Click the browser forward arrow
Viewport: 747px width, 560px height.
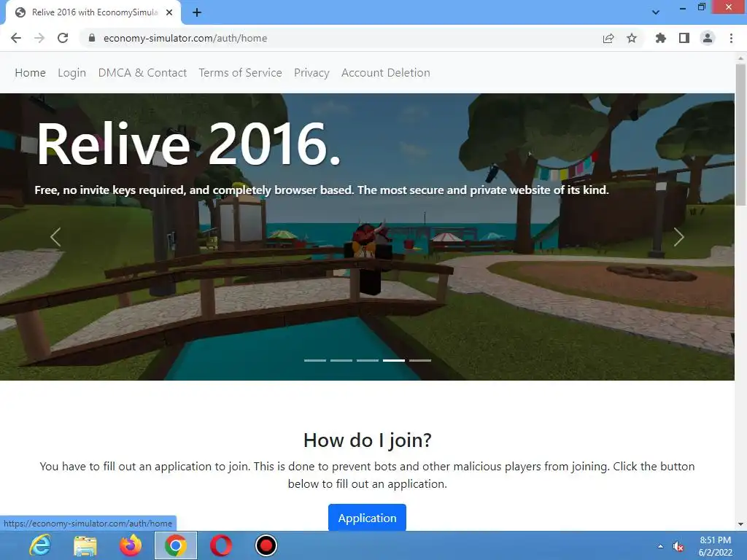point(39,38)
